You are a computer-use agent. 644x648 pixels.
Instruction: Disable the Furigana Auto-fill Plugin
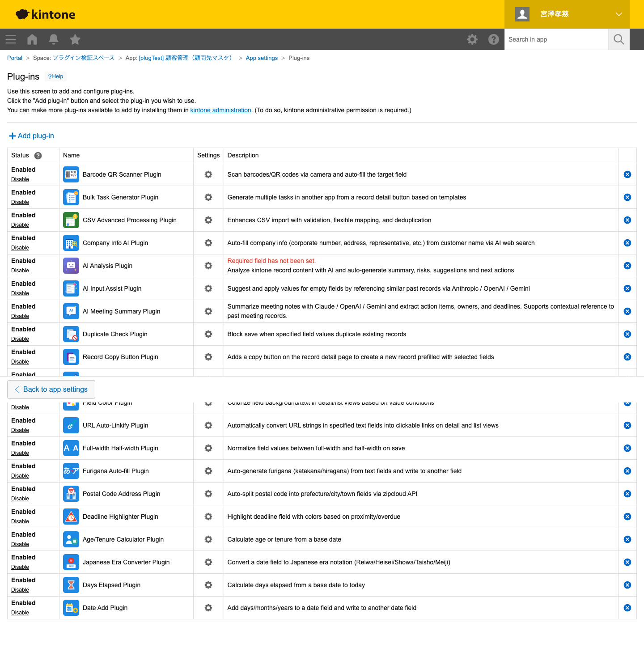[x=20, y=476]
